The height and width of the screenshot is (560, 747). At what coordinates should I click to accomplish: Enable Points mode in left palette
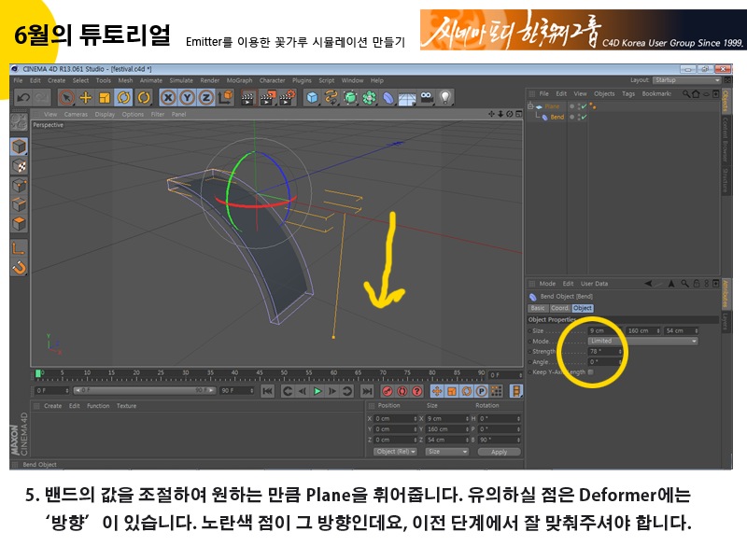19,185
